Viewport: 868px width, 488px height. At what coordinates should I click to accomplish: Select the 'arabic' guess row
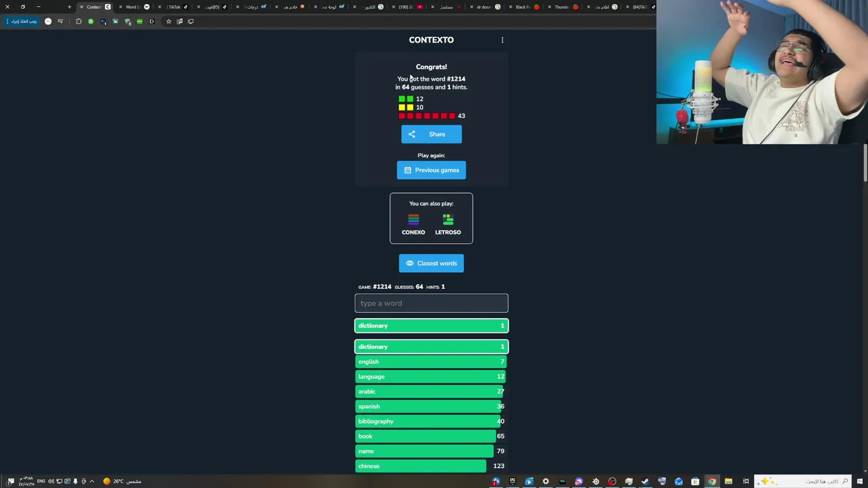[x=431, y=391]
